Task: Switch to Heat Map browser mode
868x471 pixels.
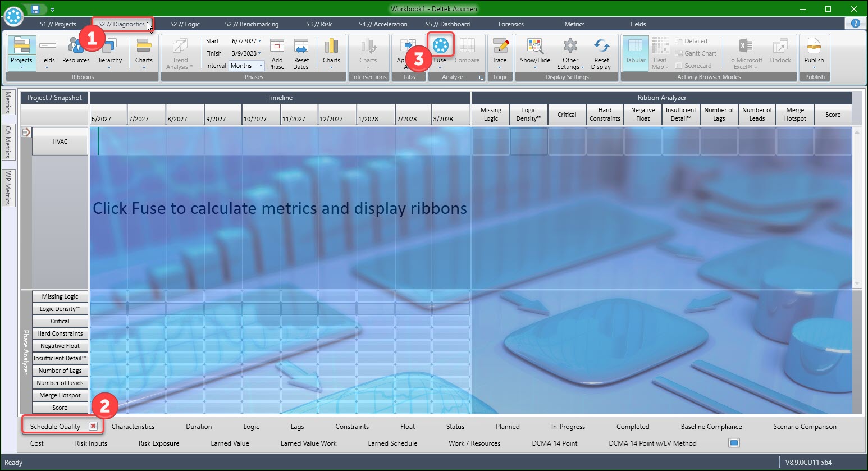Action: 660,52
